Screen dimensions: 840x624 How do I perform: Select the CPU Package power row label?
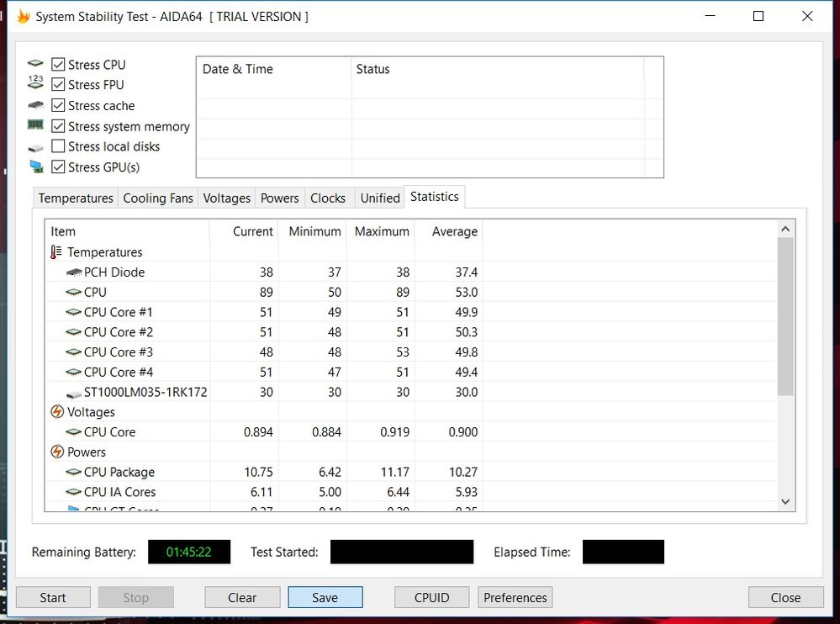click(x=119, y=472)
